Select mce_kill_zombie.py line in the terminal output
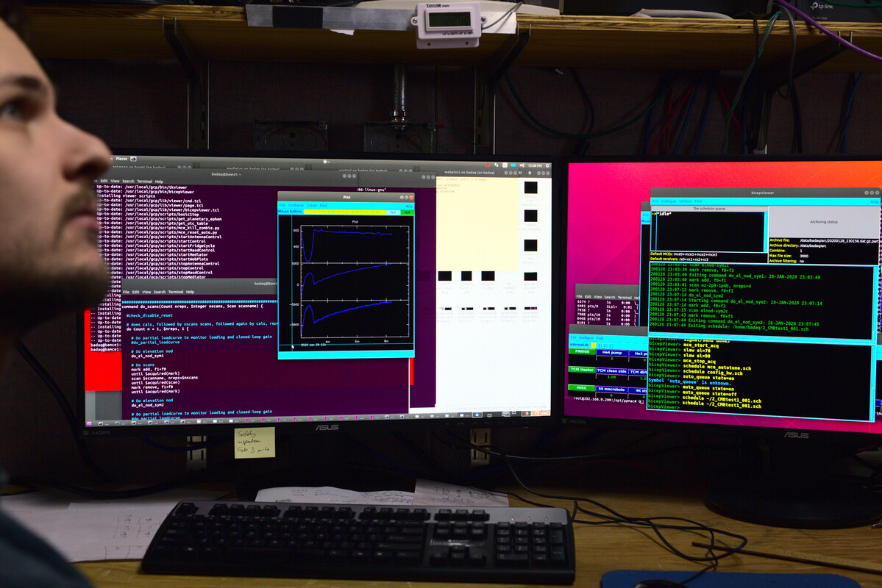882x588 pixels. click(x=158, y=228)
